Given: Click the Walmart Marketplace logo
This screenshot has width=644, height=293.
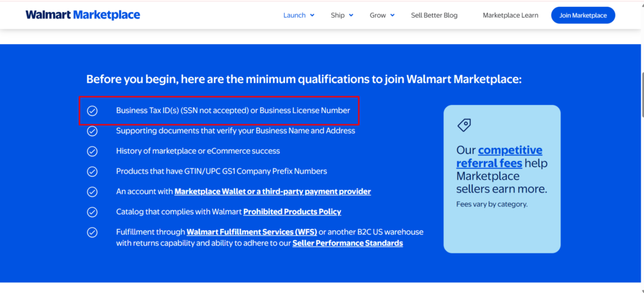Looking at the screenshot, I should (82, 15).
